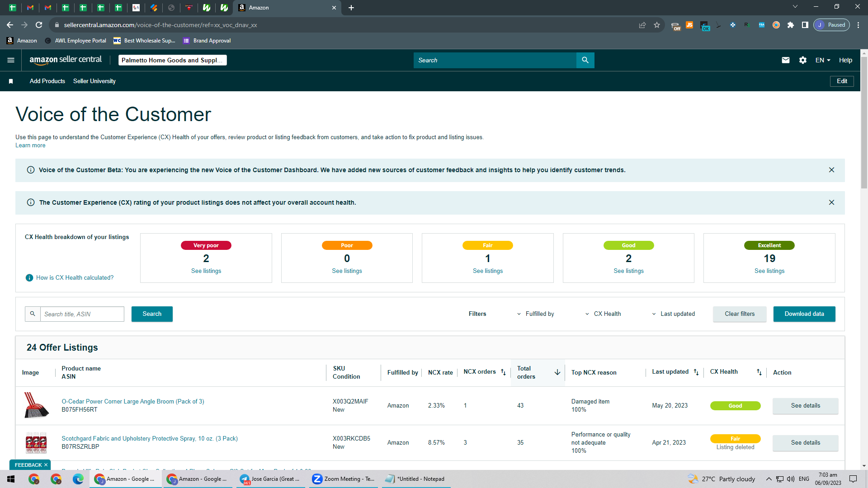Bookmark this page with the star icon
Screen dimensions: 868x488
coord(657,25)
